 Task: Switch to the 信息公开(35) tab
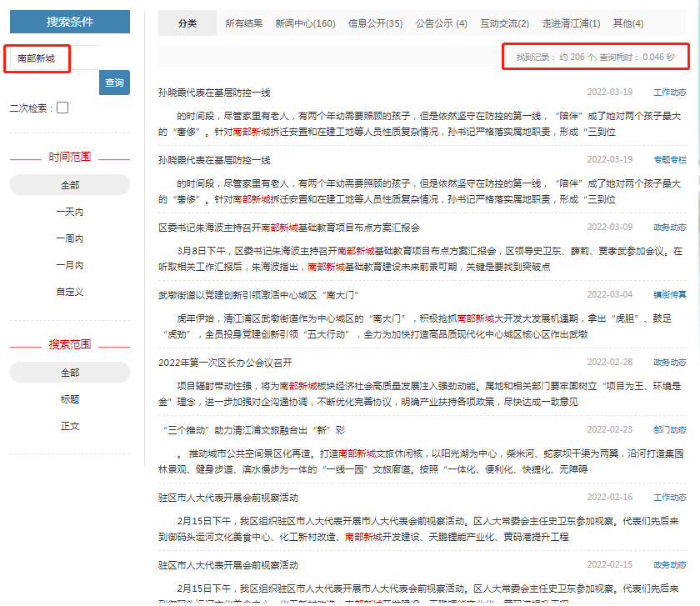(x=375, y=23)
